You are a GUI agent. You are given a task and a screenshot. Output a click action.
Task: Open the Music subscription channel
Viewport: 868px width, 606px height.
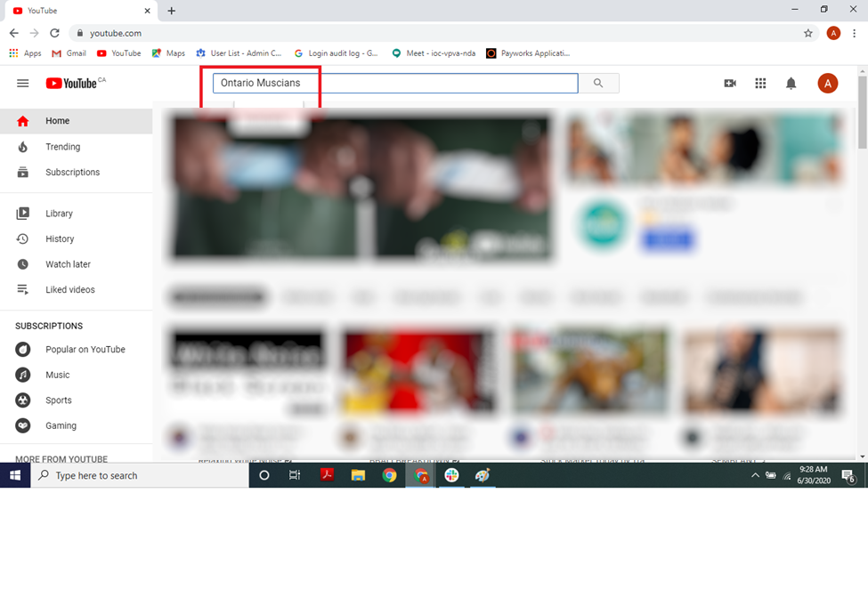[77, 375]
